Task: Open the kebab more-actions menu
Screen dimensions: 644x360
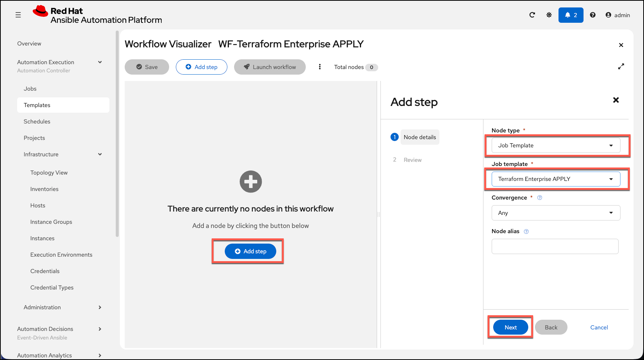Action: coord(320,67)
